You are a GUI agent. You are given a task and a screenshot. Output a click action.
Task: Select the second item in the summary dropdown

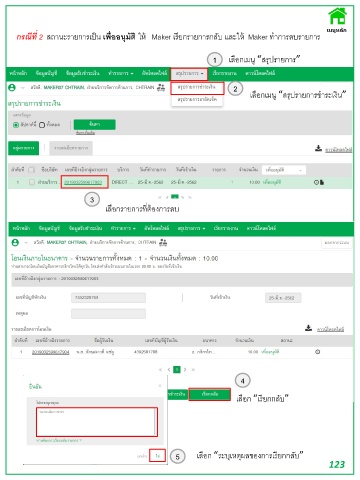[x=197, y=99]
